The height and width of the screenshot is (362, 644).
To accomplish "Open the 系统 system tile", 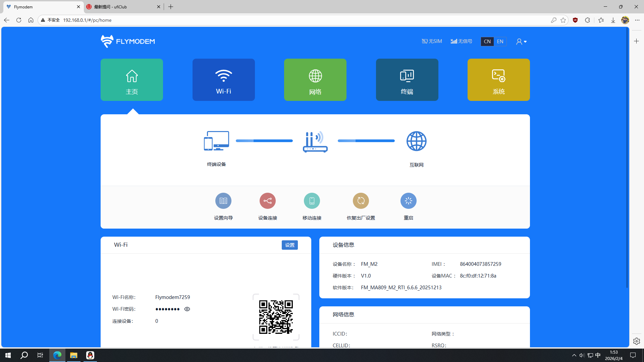I will pos(498,80).
